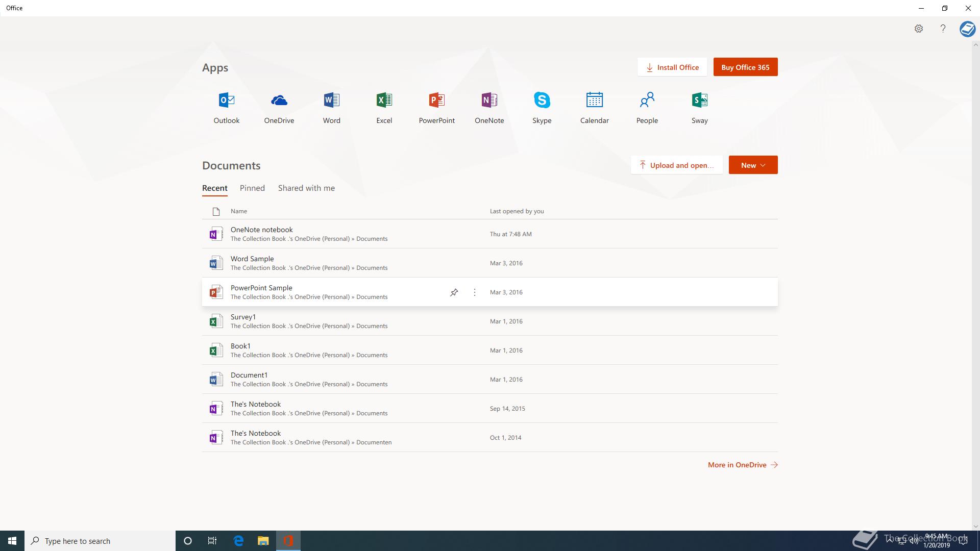Open the Book1 workbook

pos(490,350)
